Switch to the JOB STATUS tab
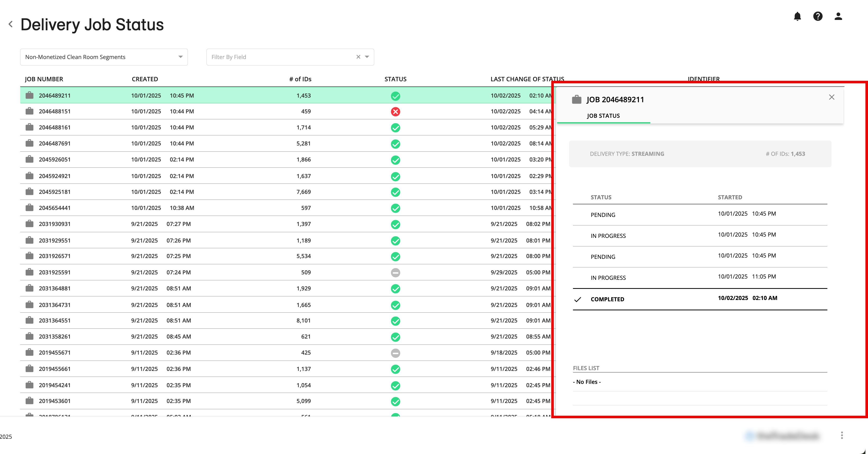This screenshot has width=868, height=454. pyautogui.click(x=603, y=116)
